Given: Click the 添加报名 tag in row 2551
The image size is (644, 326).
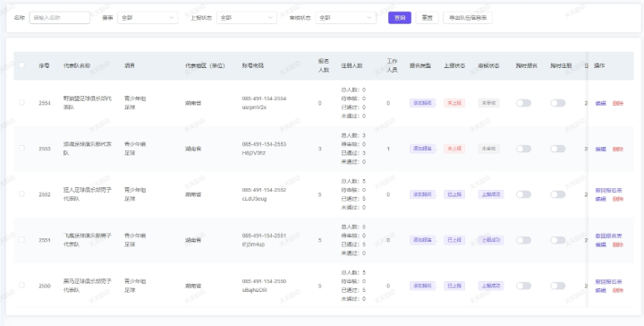Looking at the screenshot, I should click(422, 240).
